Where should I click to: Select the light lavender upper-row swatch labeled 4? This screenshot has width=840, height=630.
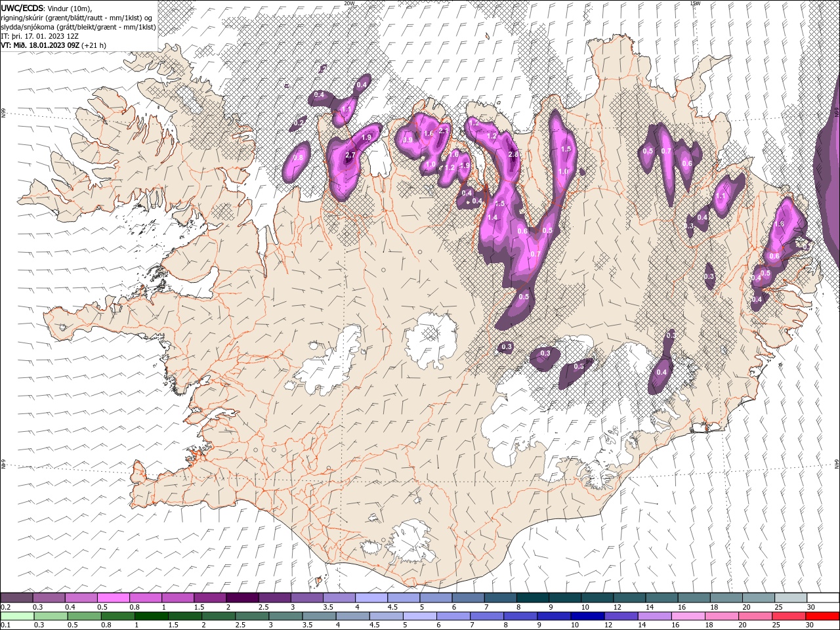point(371,598)
